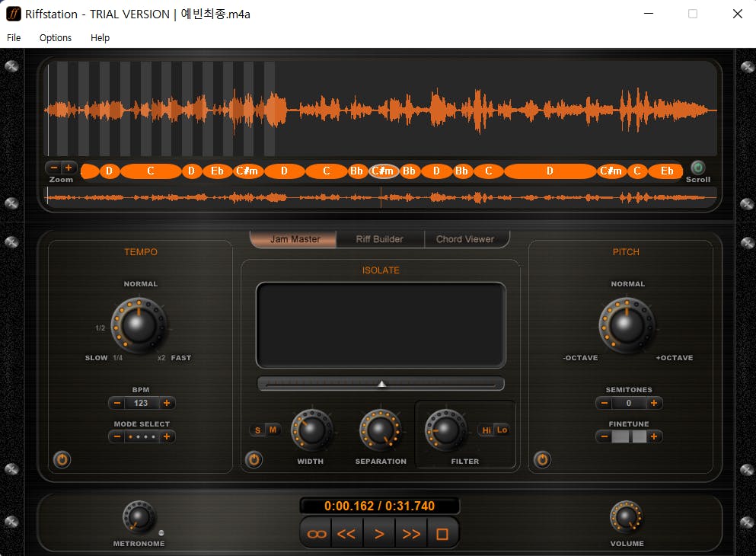Select the first Eb chord marker
The image size is (756, 556).
pos(218,171)
